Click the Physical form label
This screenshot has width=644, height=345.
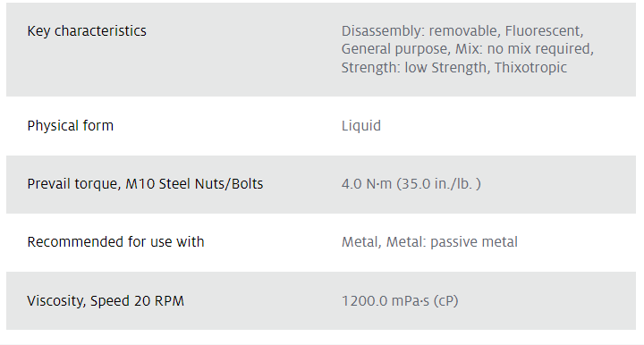tap(71, 126)
